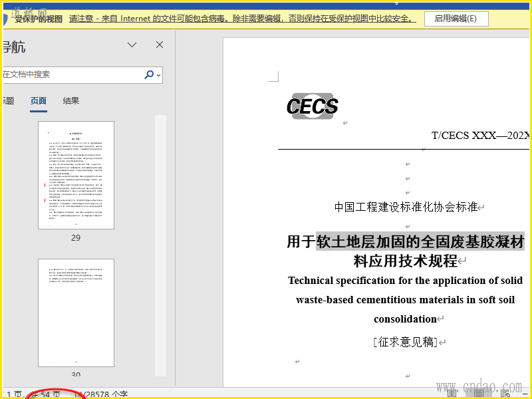The image size is (532, 399).
Task: Click the title line 料应用技术规程
Action: (x=406, y=261)
